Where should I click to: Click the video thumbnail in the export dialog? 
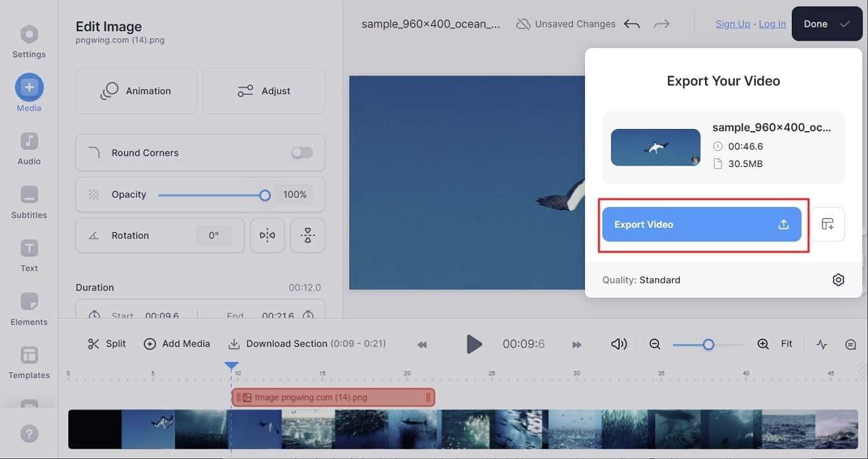pyautogui.click(x=655, y=146)
